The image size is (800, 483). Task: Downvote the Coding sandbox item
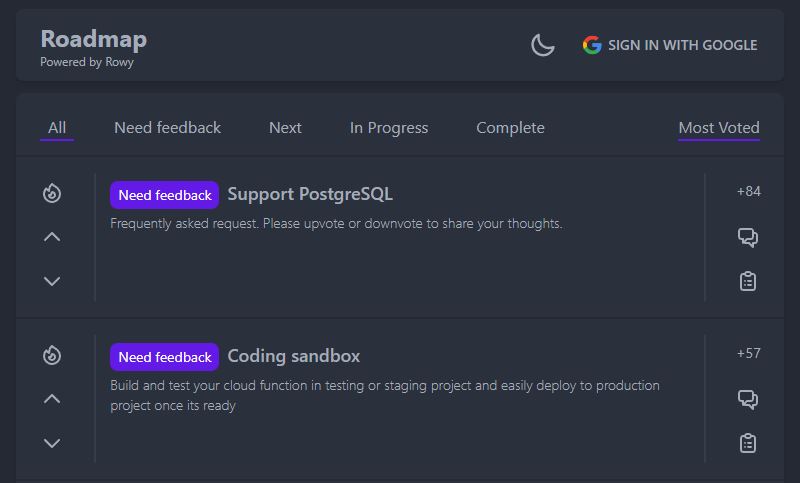coord(52,443)
